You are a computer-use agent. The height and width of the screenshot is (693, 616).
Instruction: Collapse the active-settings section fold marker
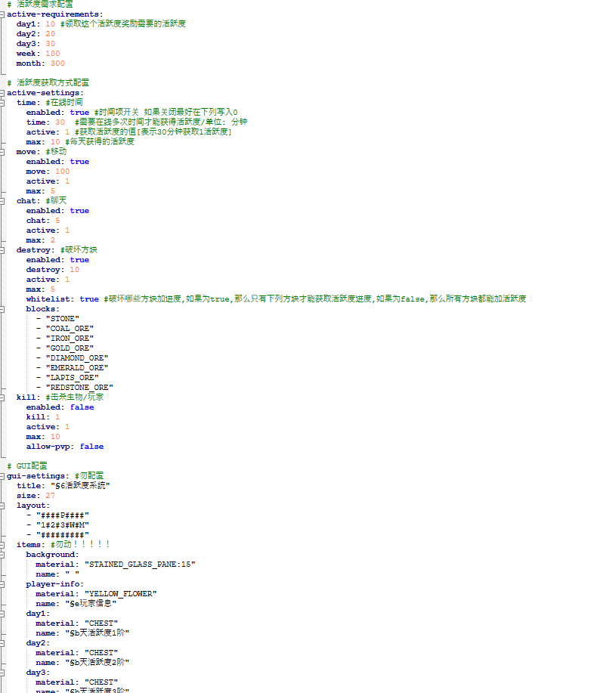pyautogui.click(x=3, y=93)
